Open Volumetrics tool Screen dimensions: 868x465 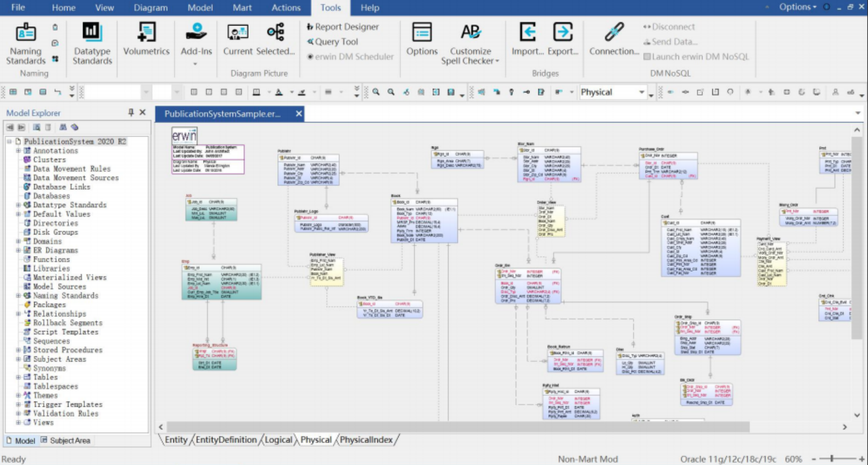[146, 39]
